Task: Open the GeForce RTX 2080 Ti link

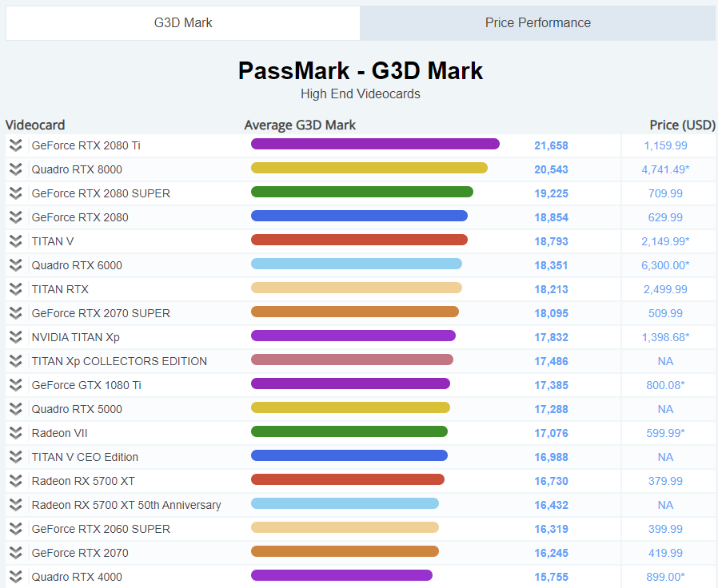Action: 86,145
